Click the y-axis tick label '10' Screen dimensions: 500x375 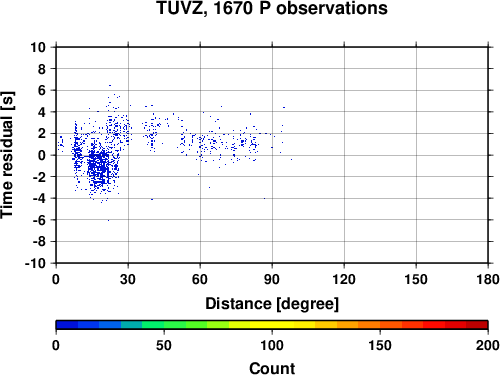point(38,47)
